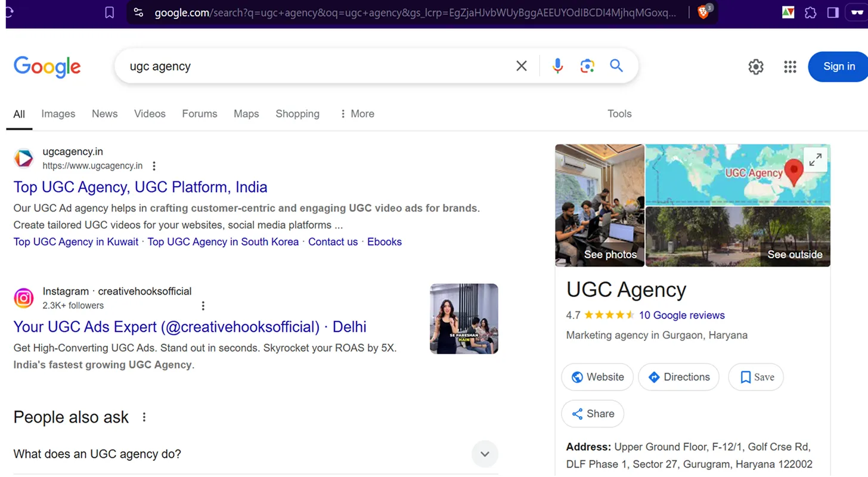
Task: View the Instagram creator video thumbnail
Action: point(463,318)
